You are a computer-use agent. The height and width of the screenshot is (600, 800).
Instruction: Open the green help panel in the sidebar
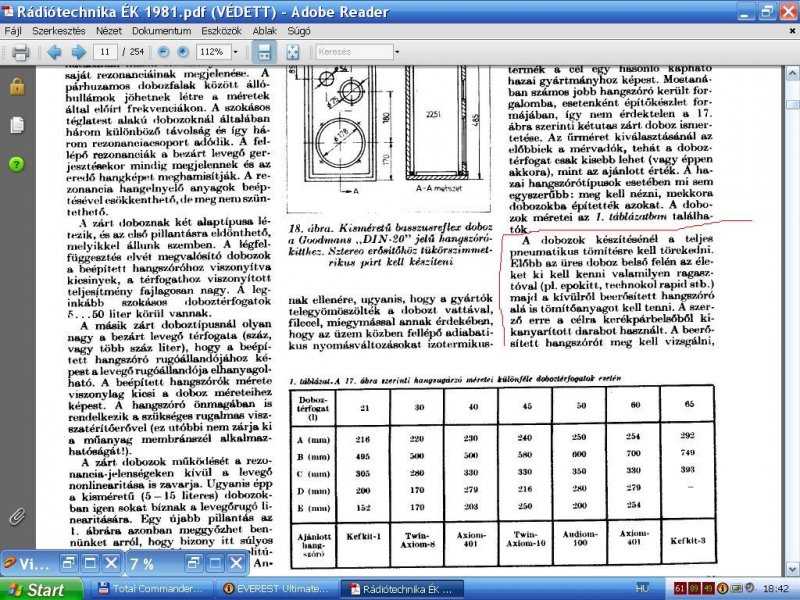(x=17, y=164)
